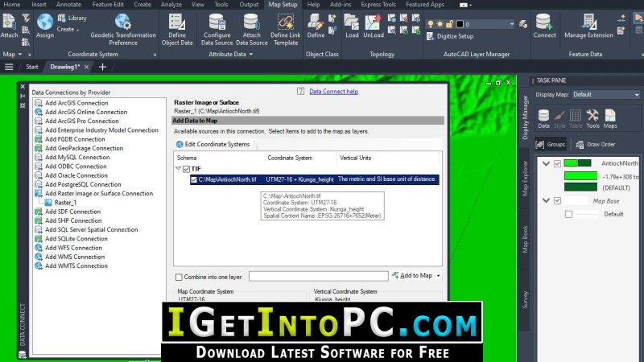Click the Add to Map button
The height and width of the screenshot is (362, 644).
coord(412,275)
